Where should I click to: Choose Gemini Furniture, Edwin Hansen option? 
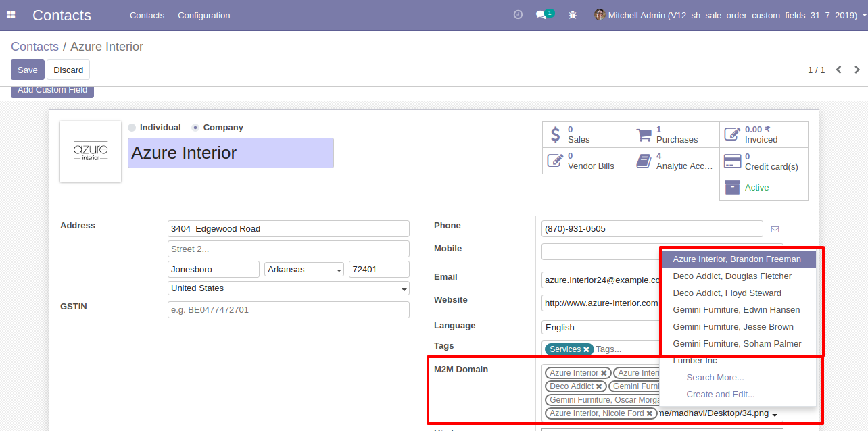(738, 310)
